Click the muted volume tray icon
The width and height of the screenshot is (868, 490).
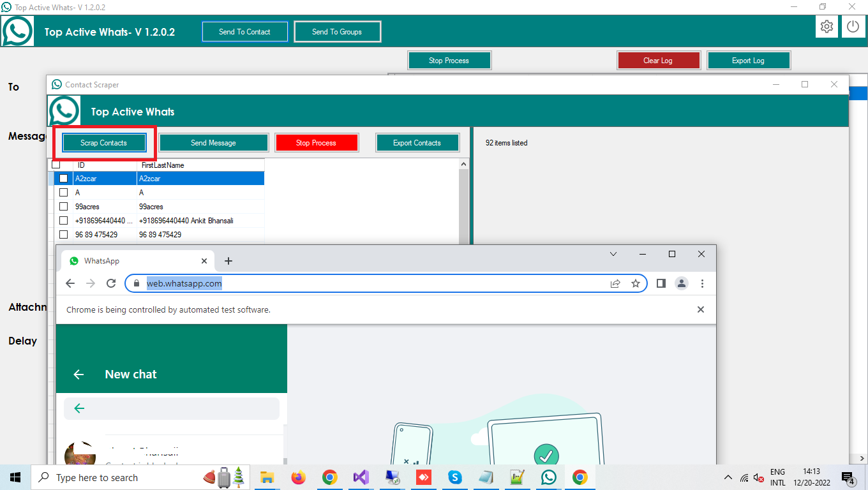(x=758, y=477)
